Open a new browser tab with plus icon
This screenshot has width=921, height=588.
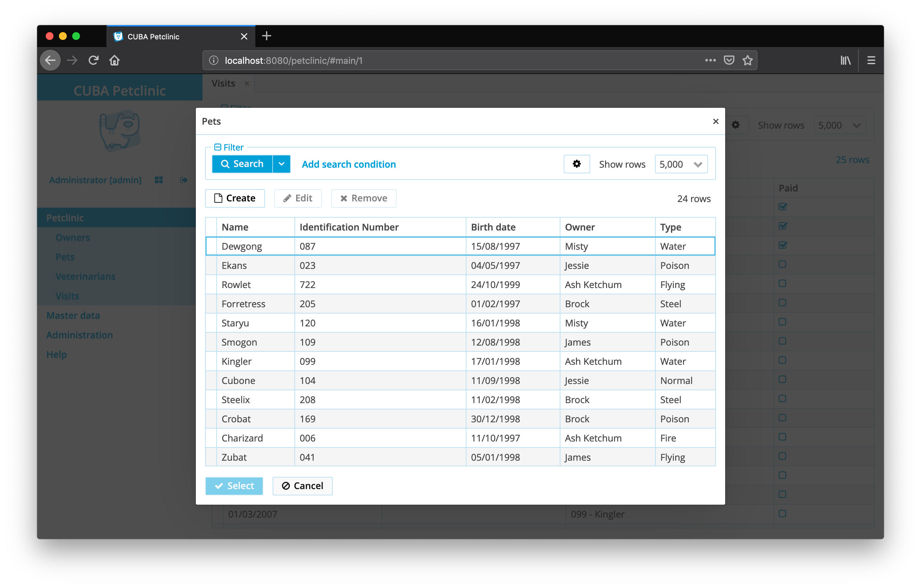pos(267,36)
